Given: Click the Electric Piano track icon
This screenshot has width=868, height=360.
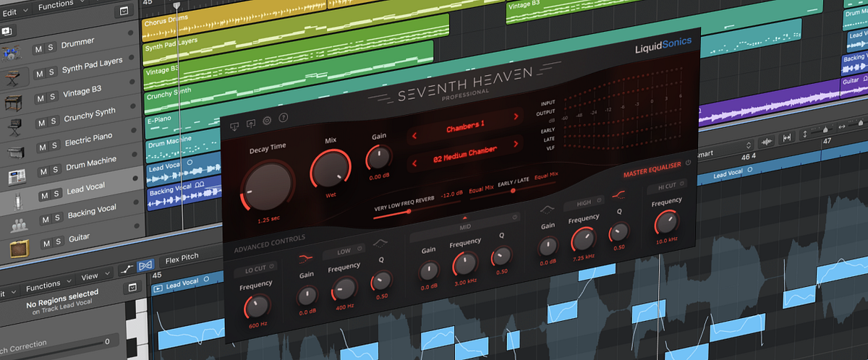Looking at the screenshot, I should tap(17, 153).
